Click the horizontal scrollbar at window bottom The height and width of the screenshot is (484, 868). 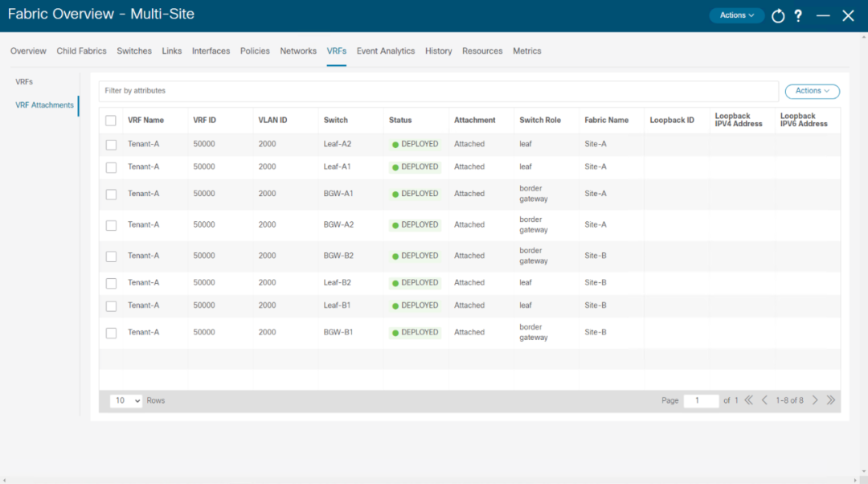(x=429, y=480)
